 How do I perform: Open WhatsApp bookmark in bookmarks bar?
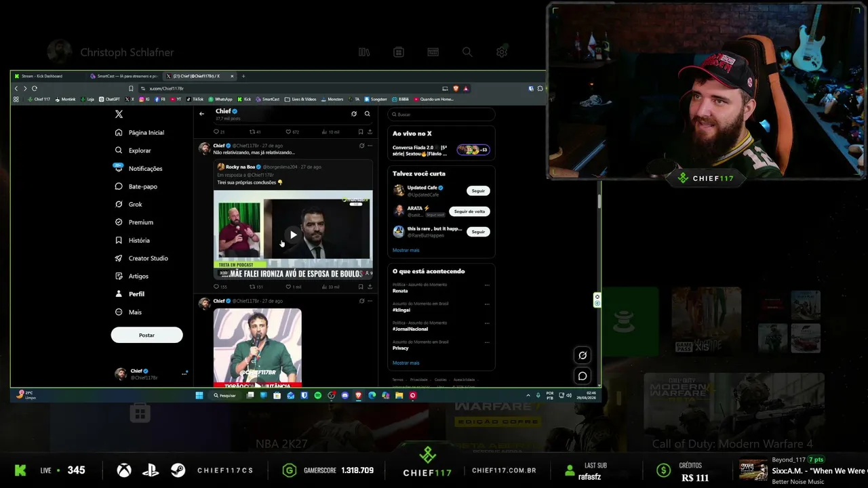click(x=220, y=99)
